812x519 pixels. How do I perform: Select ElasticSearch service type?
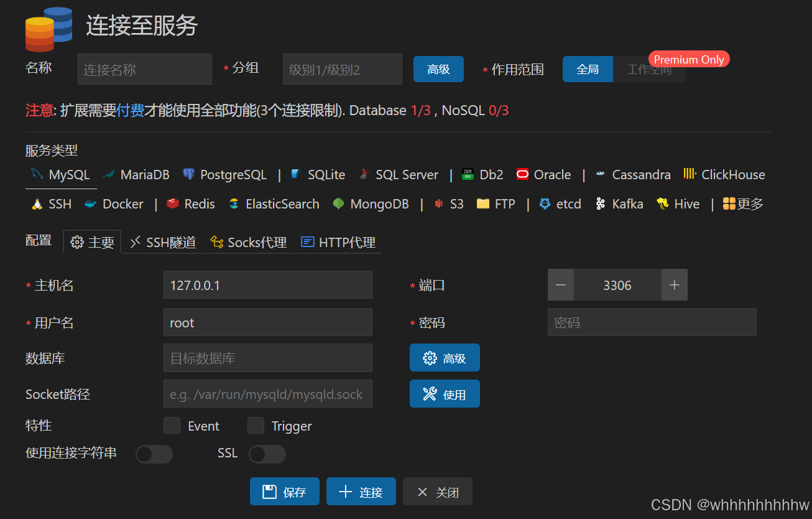click(274, 204)
